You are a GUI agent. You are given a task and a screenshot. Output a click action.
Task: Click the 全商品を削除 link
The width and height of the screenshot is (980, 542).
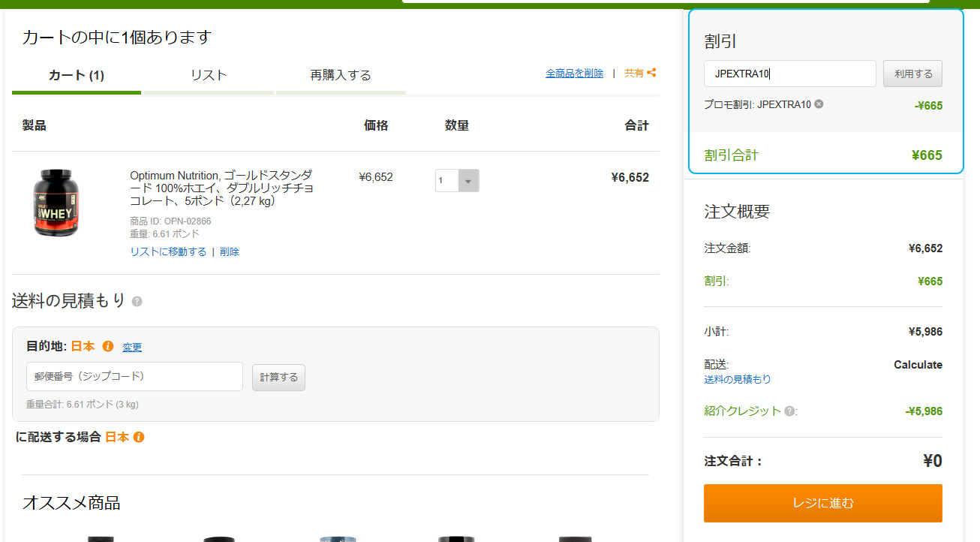[574, 74]
